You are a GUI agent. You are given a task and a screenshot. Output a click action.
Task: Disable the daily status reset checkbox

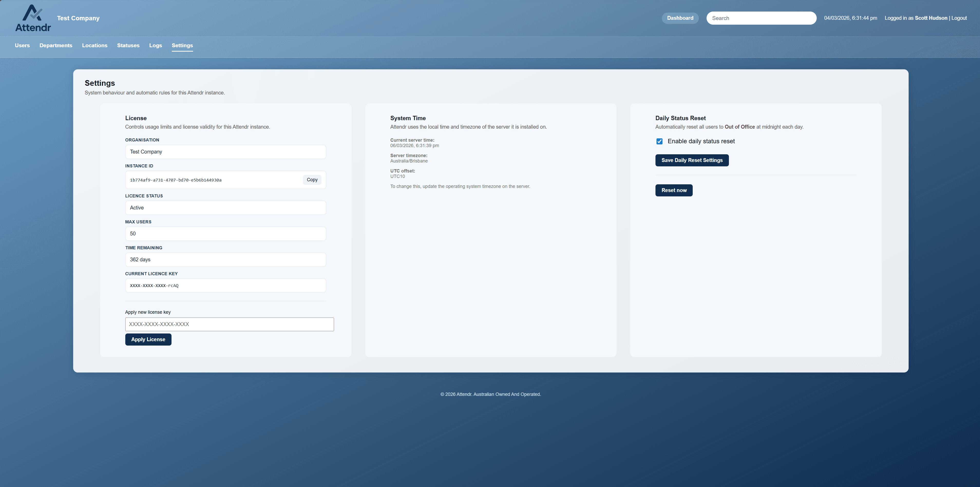(x=659, y=141)
